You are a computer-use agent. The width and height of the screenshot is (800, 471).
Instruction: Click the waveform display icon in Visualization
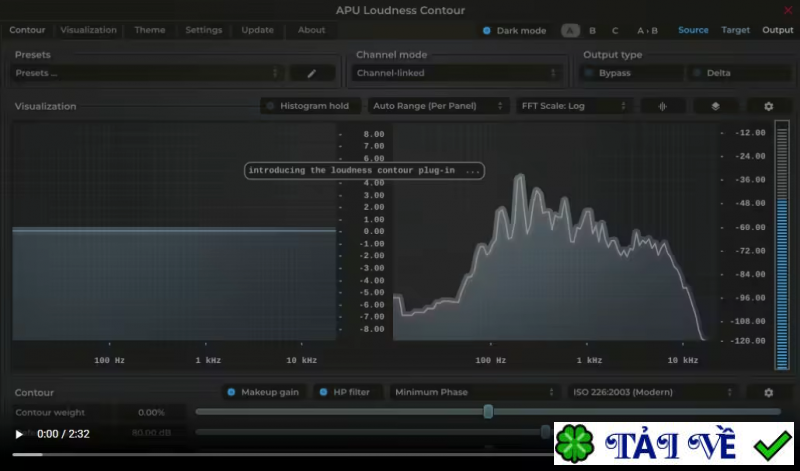662,106
